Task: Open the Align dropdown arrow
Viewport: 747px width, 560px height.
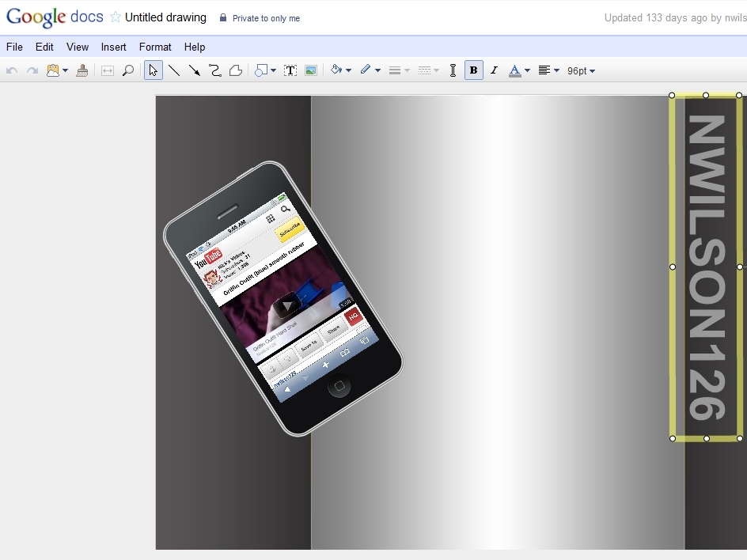Action: click(556, 71)
